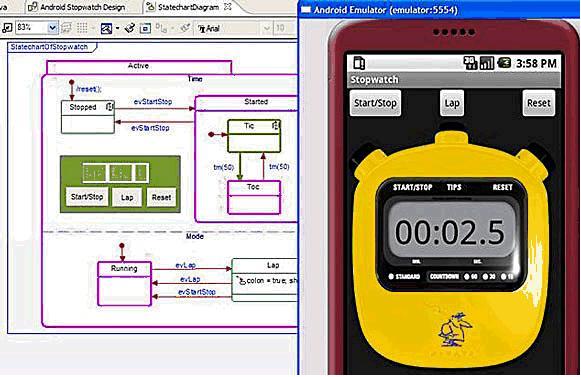Select the upper evLap transition label
The width and height of the screenshot is (581, 377).
coord(185,265)
